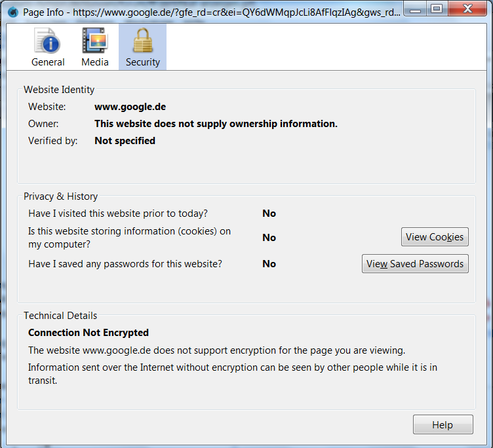Click the Connection Not Encrypted heading
This screenshot has width=493, height=448.
click(x=89, y=333)
